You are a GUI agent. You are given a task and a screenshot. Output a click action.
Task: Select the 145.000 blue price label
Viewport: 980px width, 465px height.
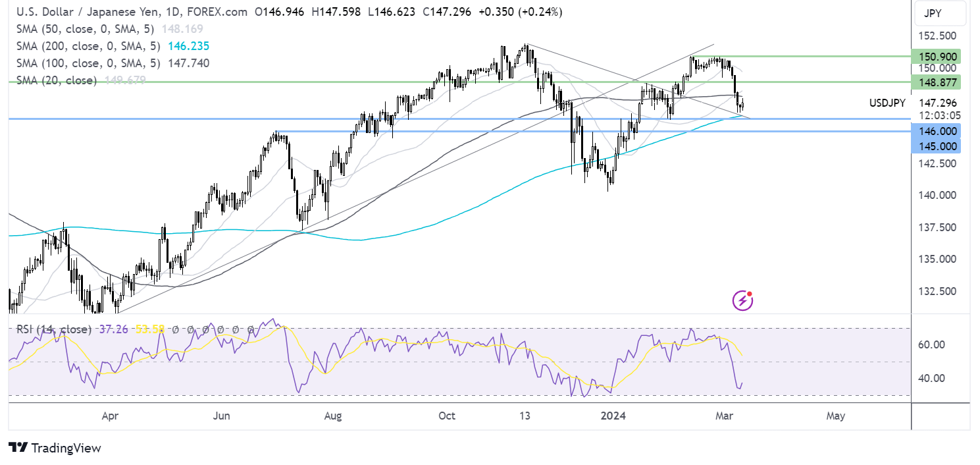[936, 146]
